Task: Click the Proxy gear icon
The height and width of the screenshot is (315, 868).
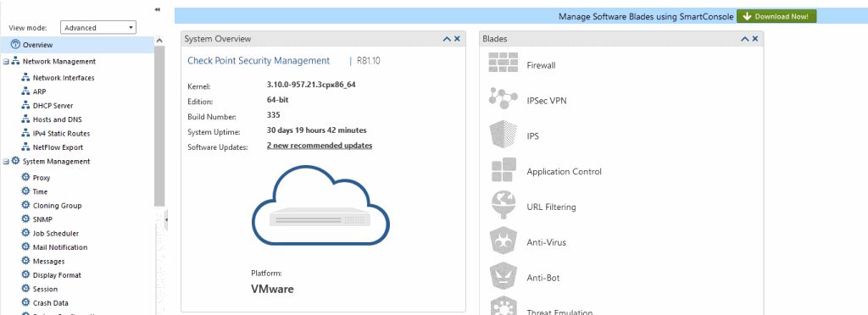Action: click(25, 177)
